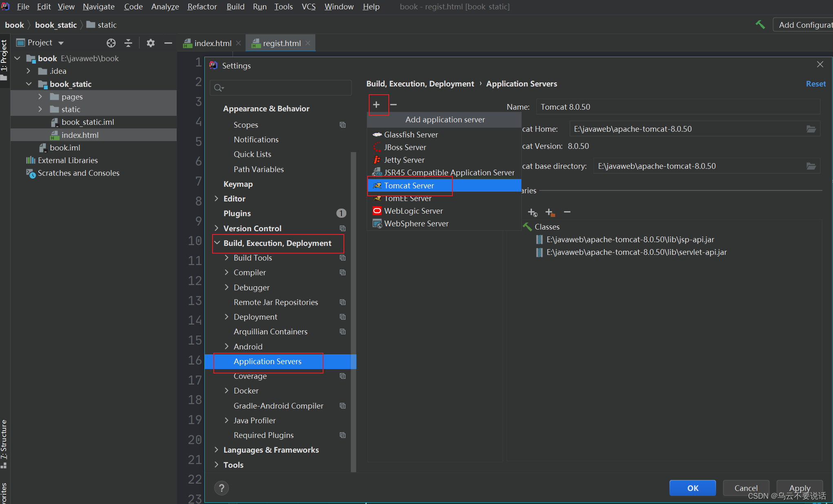Select WebLogic Server entry
This screenshot has width=833, height=504.
coord(444,211)
